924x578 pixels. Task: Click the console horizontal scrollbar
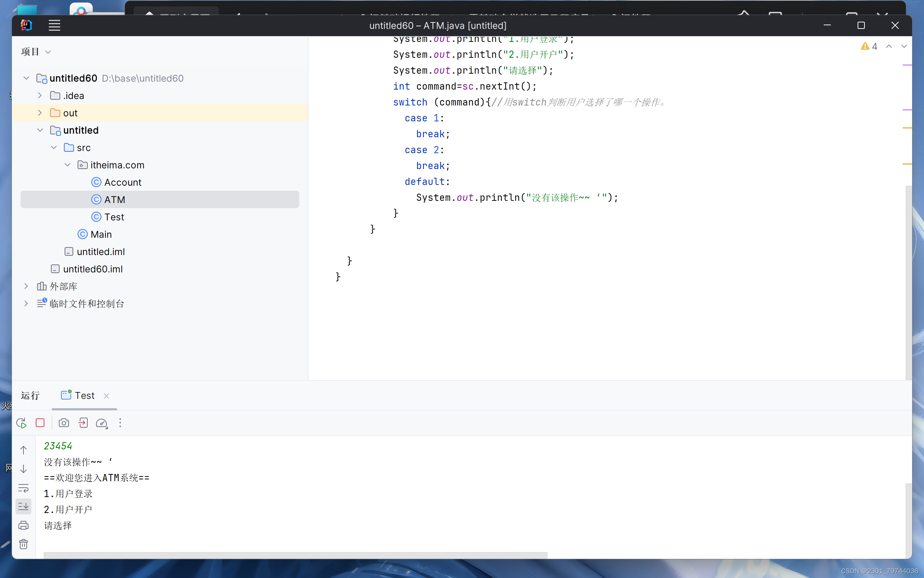(295, 555)
